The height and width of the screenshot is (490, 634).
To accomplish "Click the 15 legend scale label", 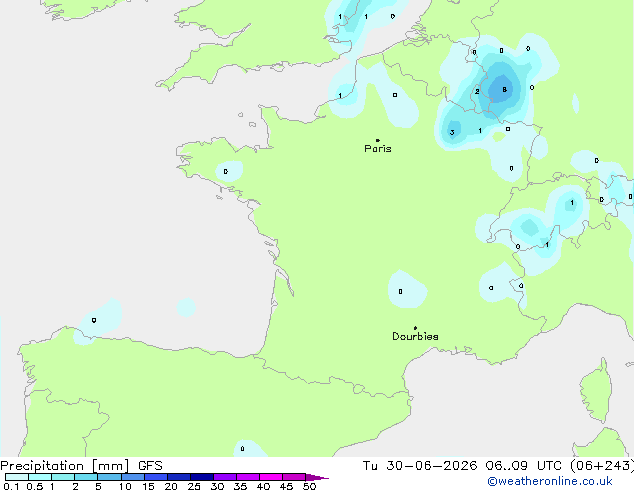I will pos(148,486).
